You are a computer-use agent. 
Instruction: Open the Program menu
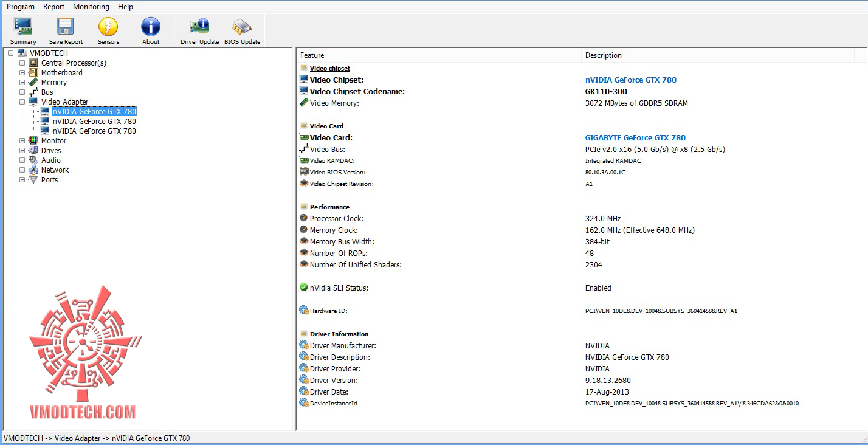tap(21, 7)
